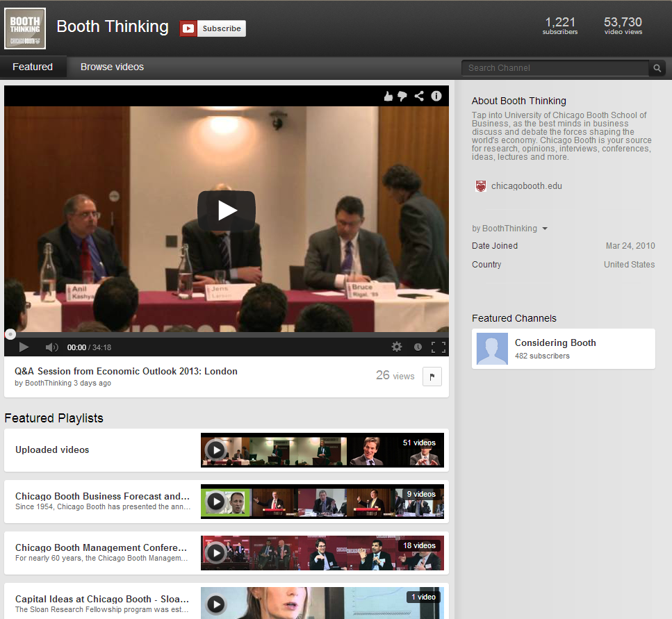Enter fullscreen mode in player

[x=439, y=347]
